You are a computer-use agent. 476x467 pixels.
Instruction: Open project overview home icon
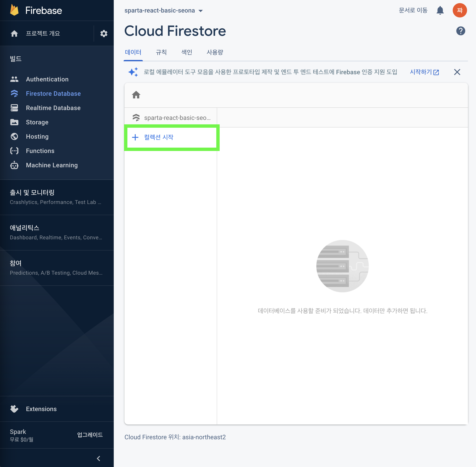coord(14,33)
